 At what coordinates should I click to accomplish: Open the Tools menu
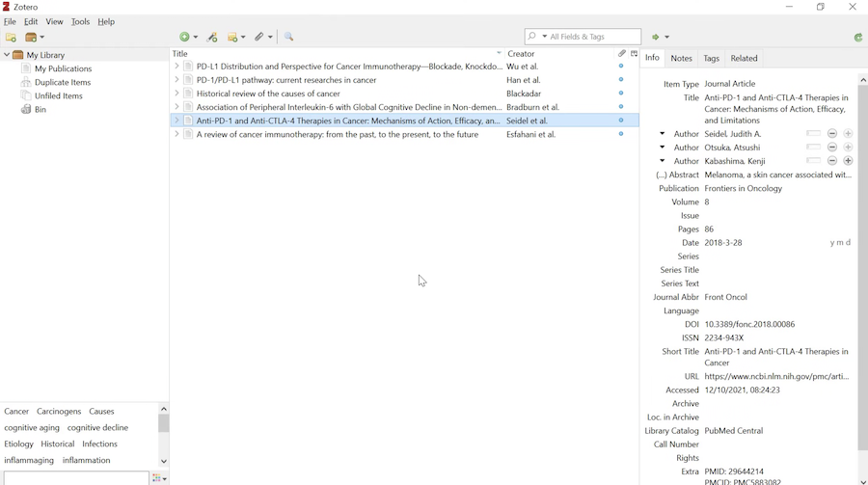tap(80, 22)
